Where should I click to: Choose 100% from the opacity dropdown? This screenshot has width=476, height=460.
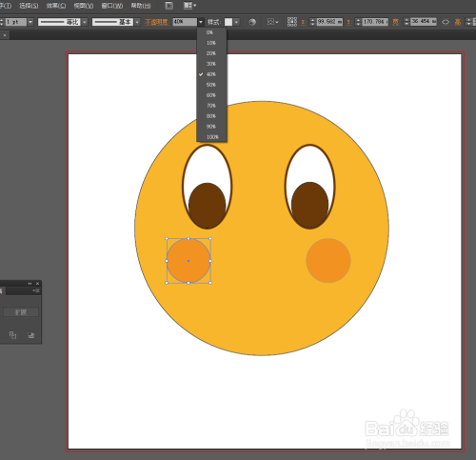211,137
